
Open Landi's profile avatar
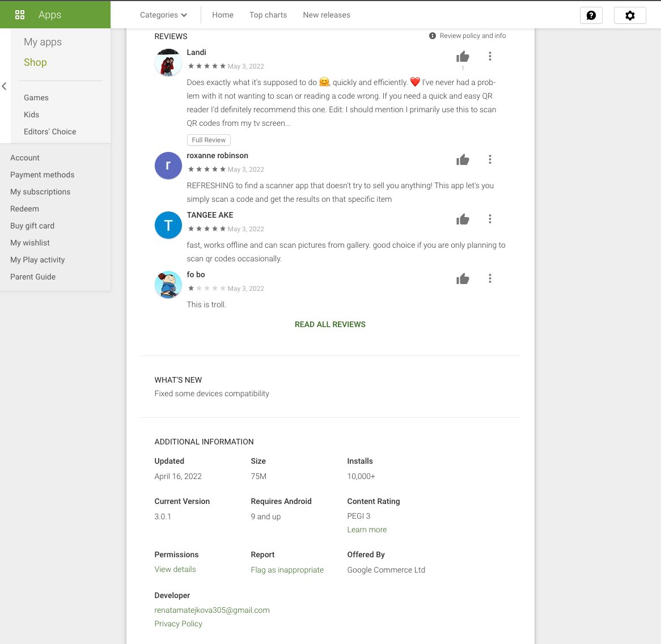tap(168, 62)
